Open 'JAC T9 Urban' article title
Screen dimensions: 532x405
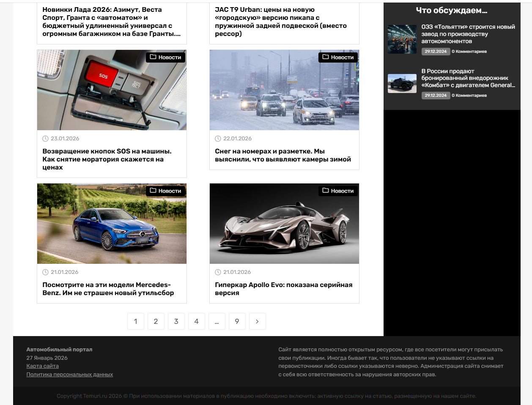coord(281,22)
